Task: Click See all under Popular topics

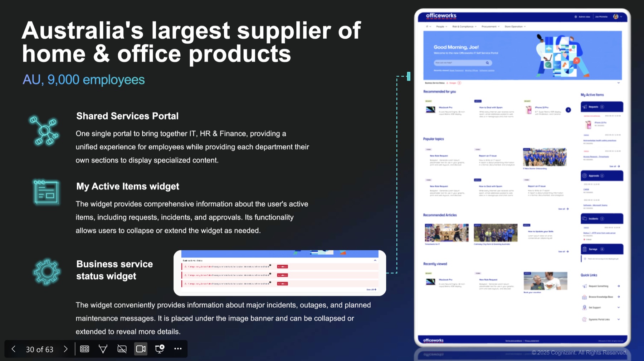Action: click(563, 209)
